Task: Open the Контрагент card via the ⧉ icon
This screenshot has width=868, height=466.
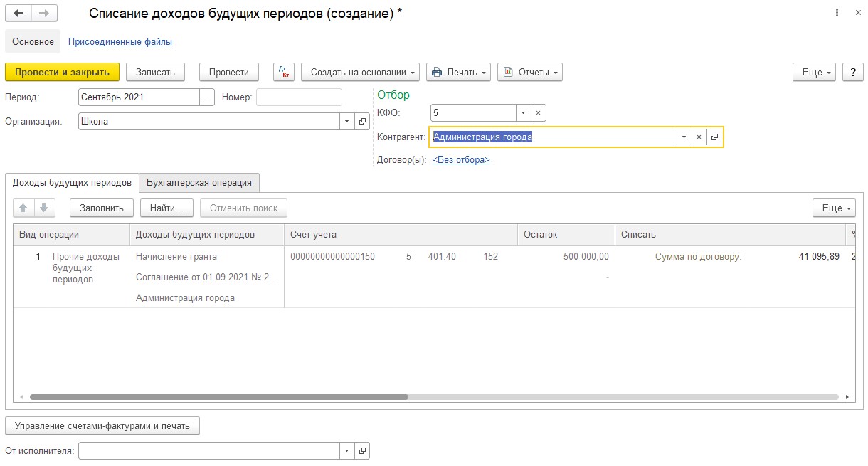Action: [714, 137]
